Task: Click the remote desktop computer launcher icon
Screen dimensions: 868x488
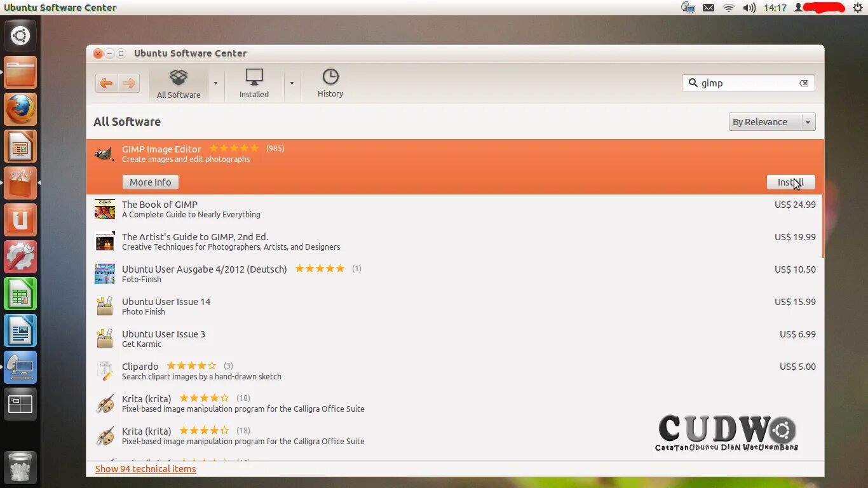Action: 20,367
